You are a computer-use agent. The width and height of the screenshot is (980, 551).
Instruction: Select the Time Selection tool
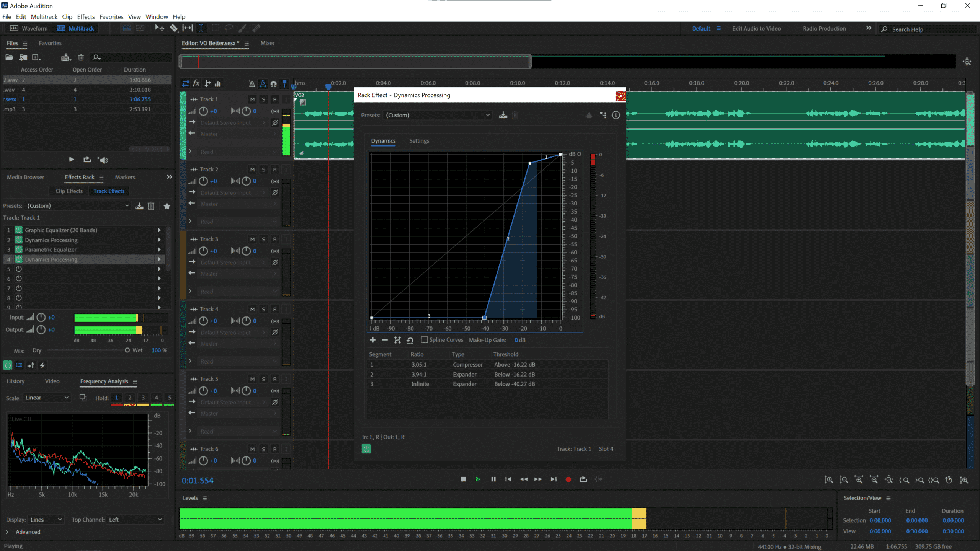click(201, 28)
